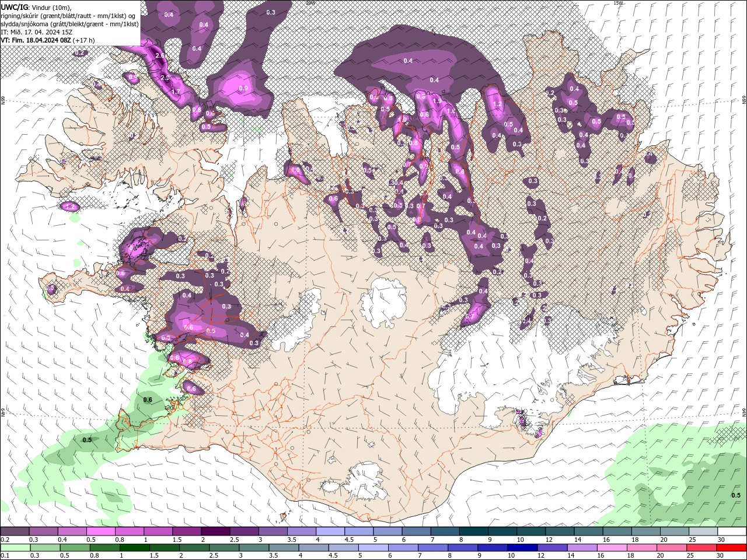Click the '12' label in upper legend row
Screen dimensions: 747x560
549,540
